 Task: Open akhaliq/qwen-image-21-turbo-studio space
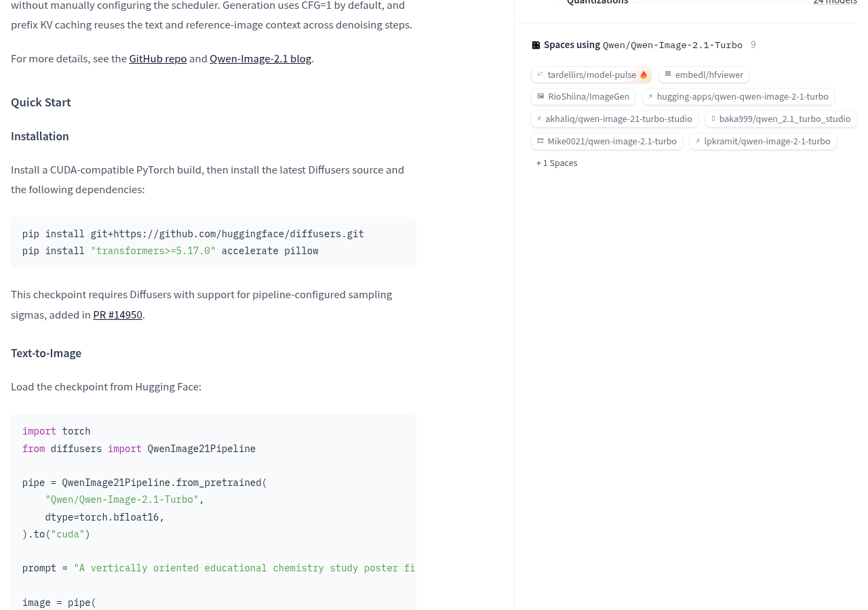pos(614,119)
